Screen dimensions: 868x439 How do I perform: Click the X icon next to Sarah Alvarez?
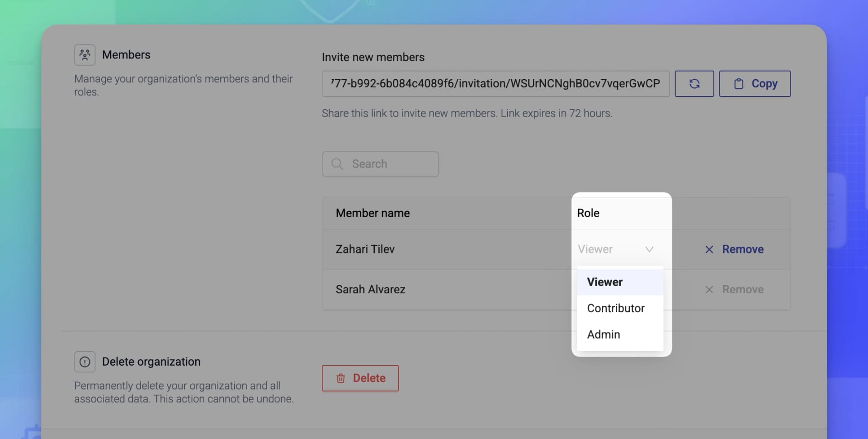pos(709,290)
